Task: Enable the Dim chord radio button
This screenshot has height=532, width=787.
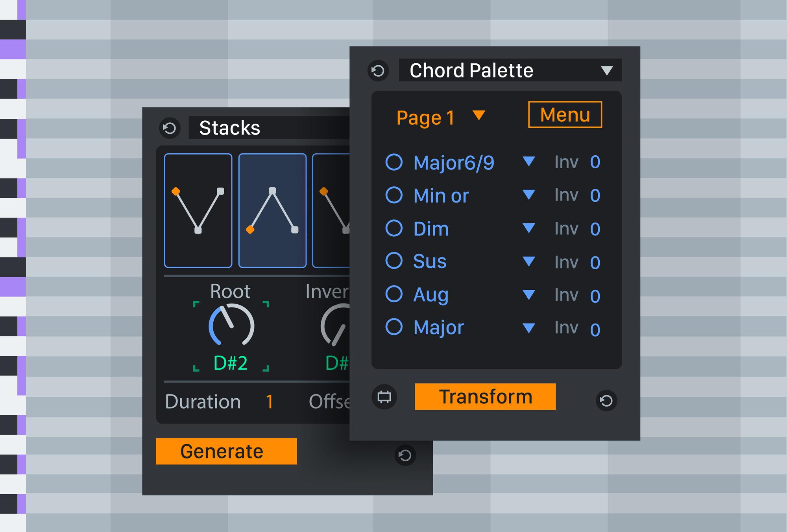Action: [x=394, y=228]
